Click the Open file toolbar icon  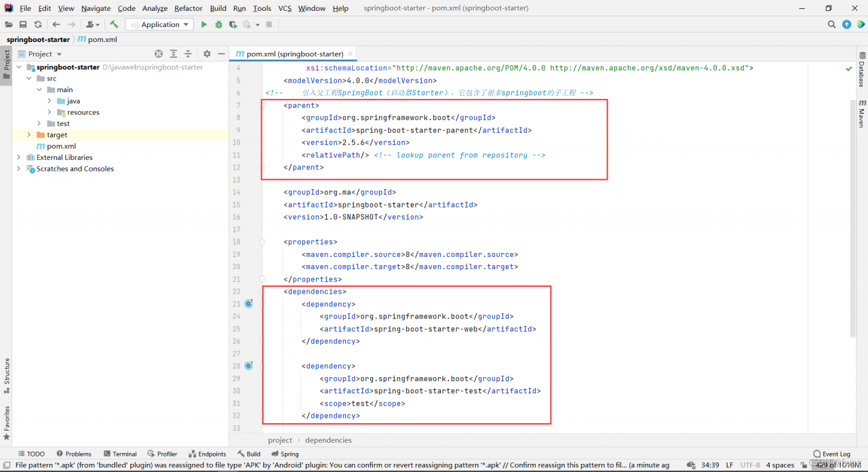tap(9, 24)
